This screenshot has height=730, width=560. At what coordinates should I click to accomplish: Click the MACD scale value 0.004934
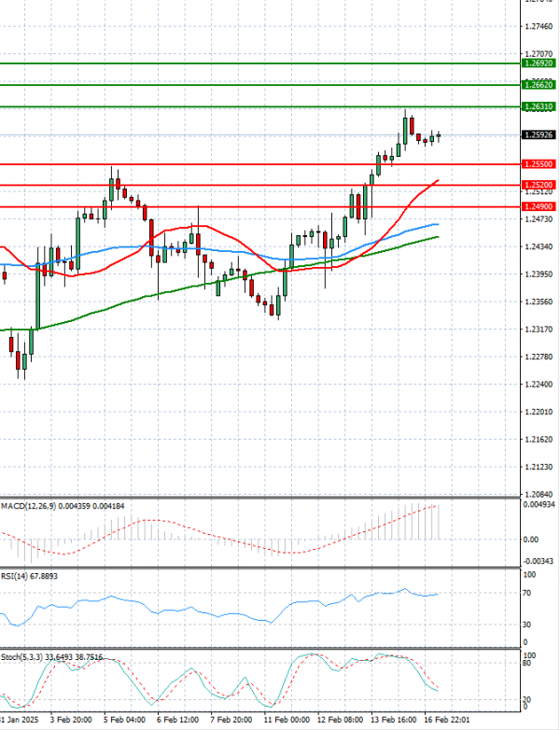pyautogui.click(x=539, y=505)
